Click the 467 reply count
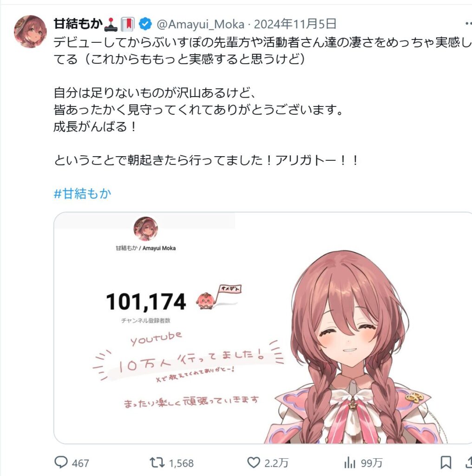The width and height of the screenshot is (472, 476). [80, 463]
